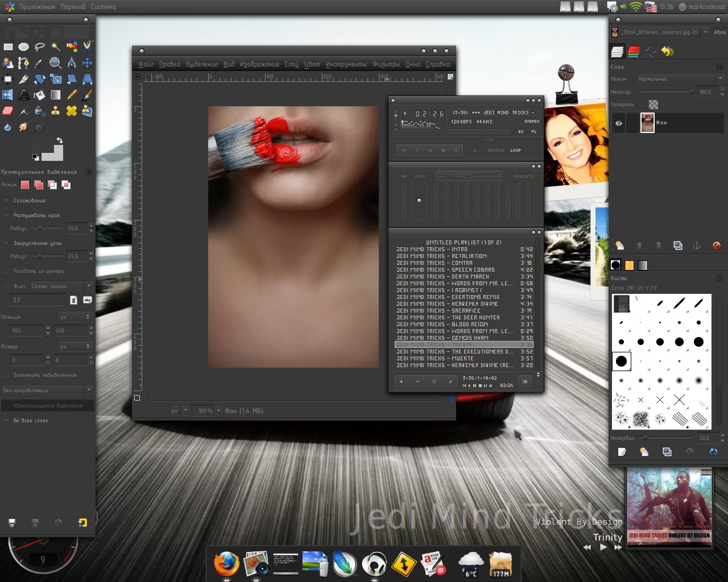Open the Слои panel menu arrow button
Screen dimensions: 728x582
(x=720, y=66)
